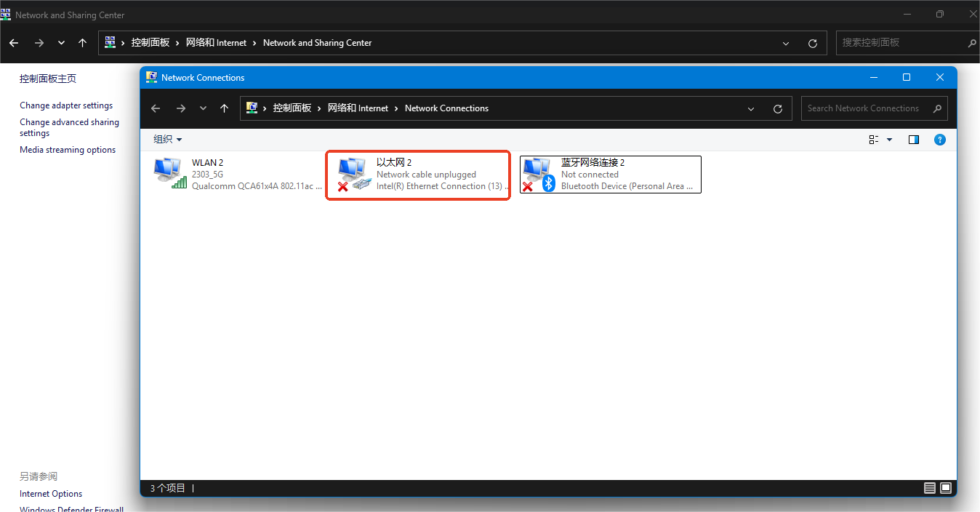Open the 组织 organize dropdown menu

click(x=167, y=140)
